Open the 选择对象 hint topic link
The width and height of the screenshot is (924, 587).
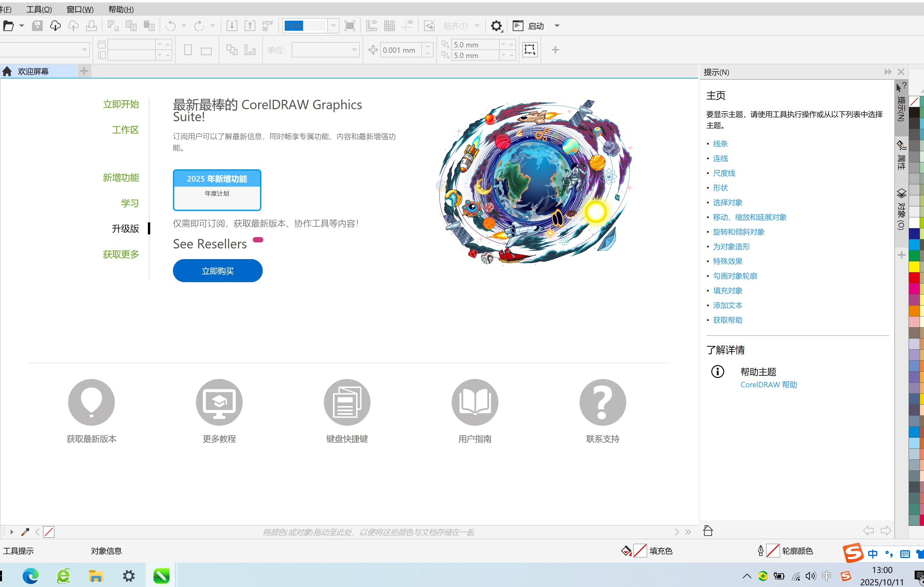727,202
